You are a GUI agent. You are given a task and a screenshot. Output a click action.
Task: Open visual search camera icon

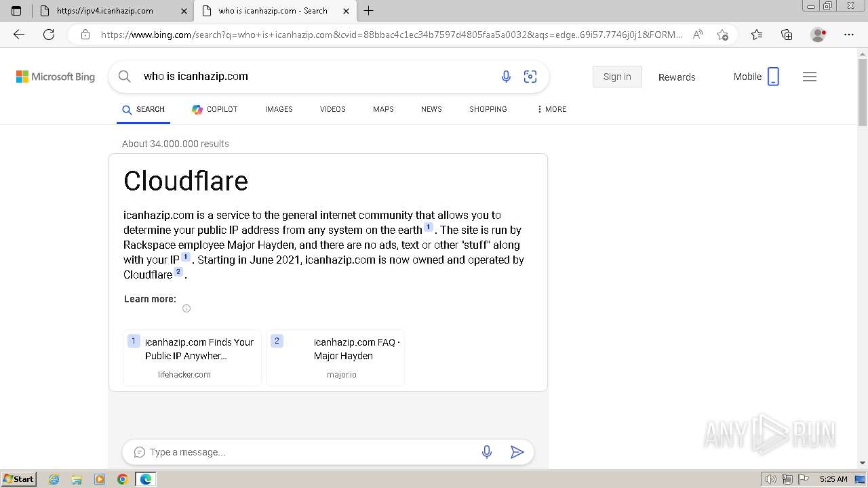530,77
